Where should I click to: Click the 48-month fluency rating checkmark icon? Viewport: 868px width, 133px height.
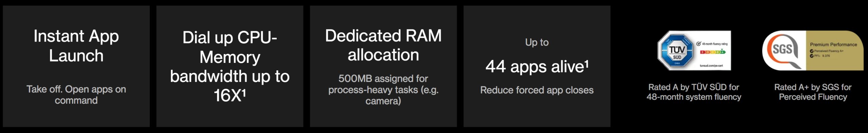[699, 44]
